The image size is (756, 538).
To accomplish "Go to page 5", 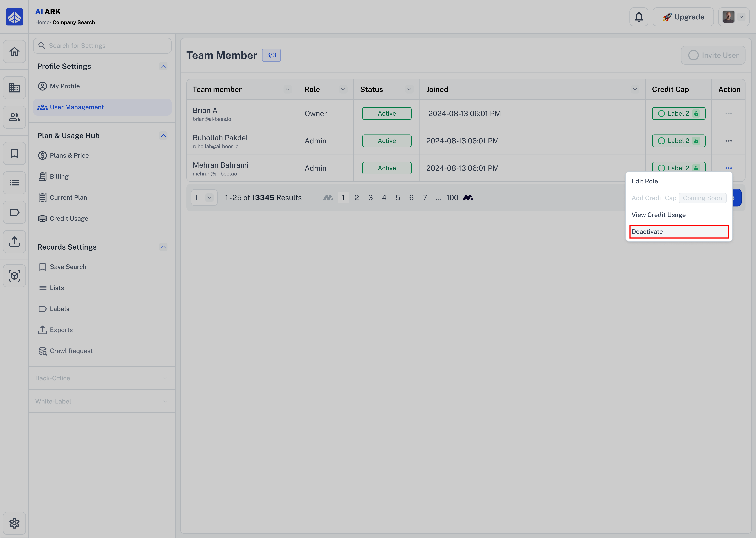I will 398,198.
